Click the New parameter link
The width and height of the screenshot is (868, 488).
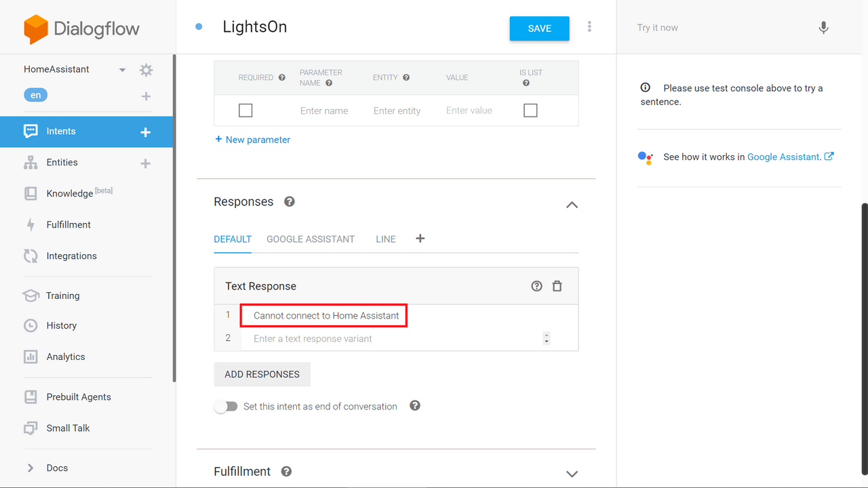(x=252, y=140)
